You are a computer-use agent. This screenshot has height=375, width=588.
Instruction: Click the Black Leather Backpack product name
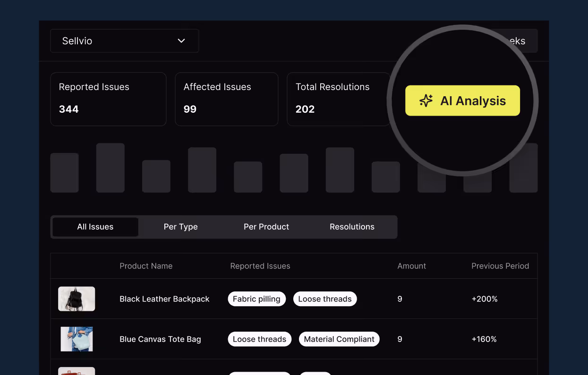(164, 299)
